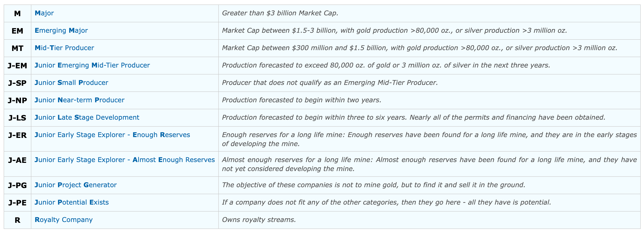Viewport: 644px width, 232px height.
Task: Select the Mid-Tier Producer link
Action: (65, 48)
